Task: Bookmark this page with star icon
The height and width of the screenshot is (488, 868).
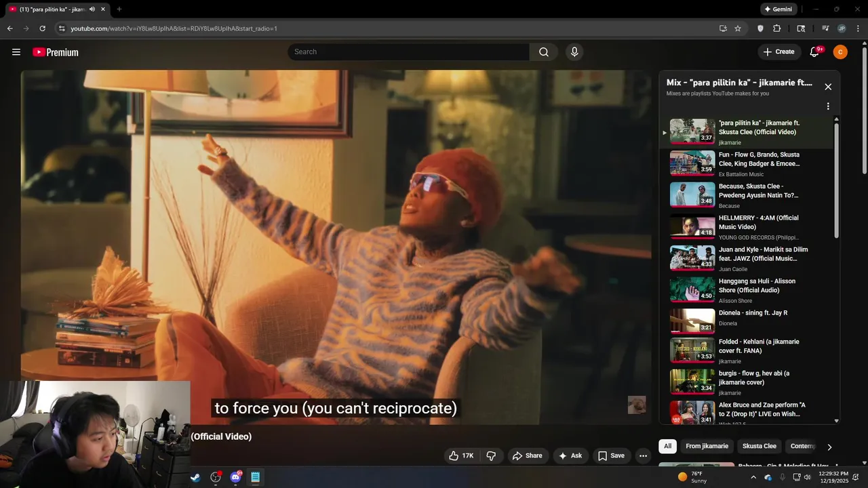Action: click(x=738, y=28)
